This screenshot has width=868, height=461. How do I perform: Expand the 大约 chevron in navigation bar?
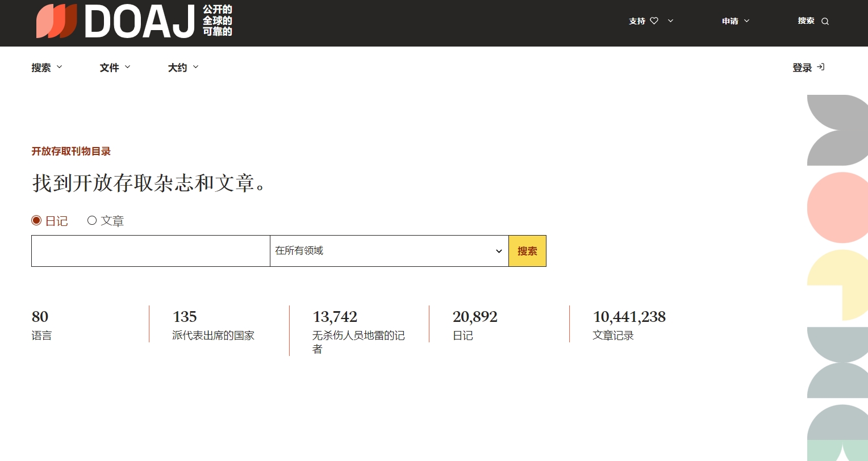click(x=195, y=67)
